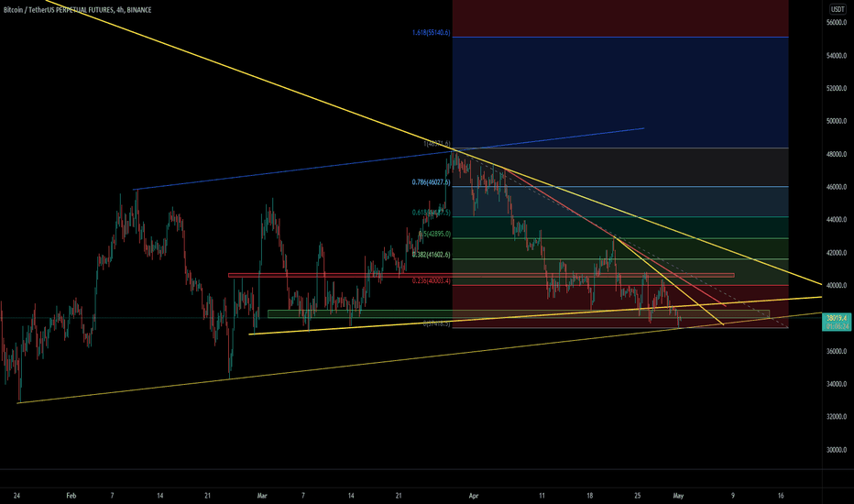Click the 42000.0 price axis label
Viewport: 854px width, 504px height.
tap(836, 253)
